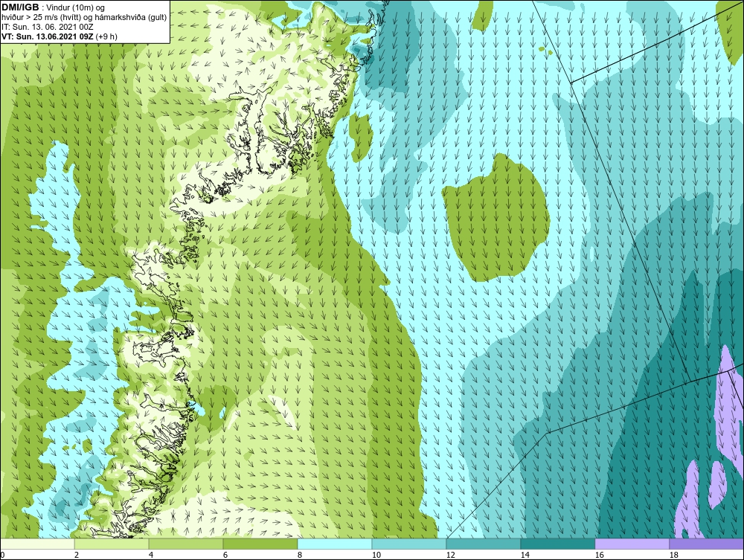Click the 10–12 m/s turquoise swatch
Image resolution: width=744 pixels, height=560 pixels.
(409, 544)
